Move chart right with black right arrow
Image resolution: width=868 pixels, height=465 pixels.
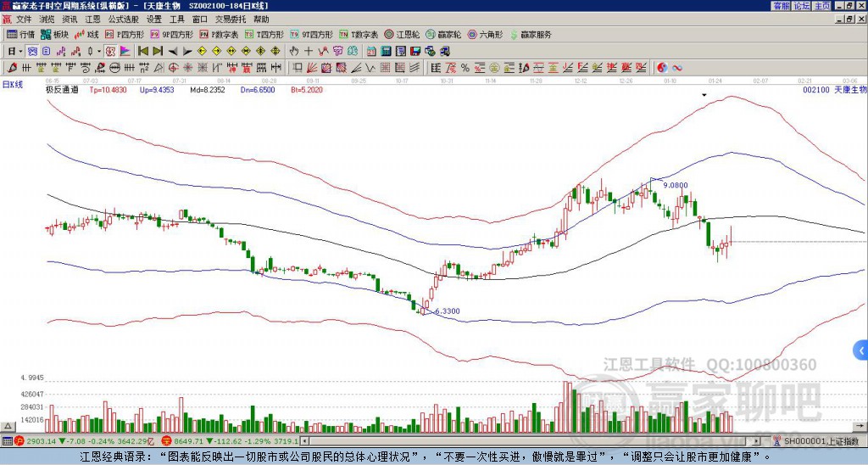[187, 52]
